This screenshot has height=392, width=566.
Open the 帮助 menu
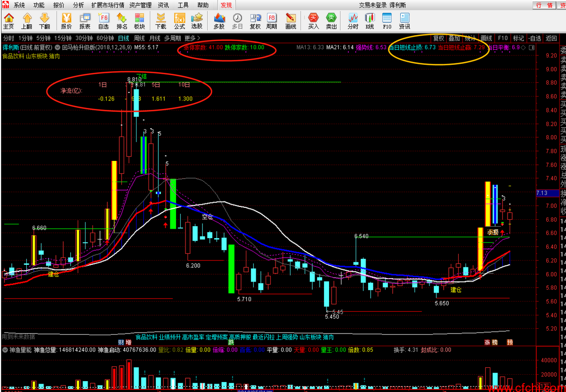click(203, 5)
